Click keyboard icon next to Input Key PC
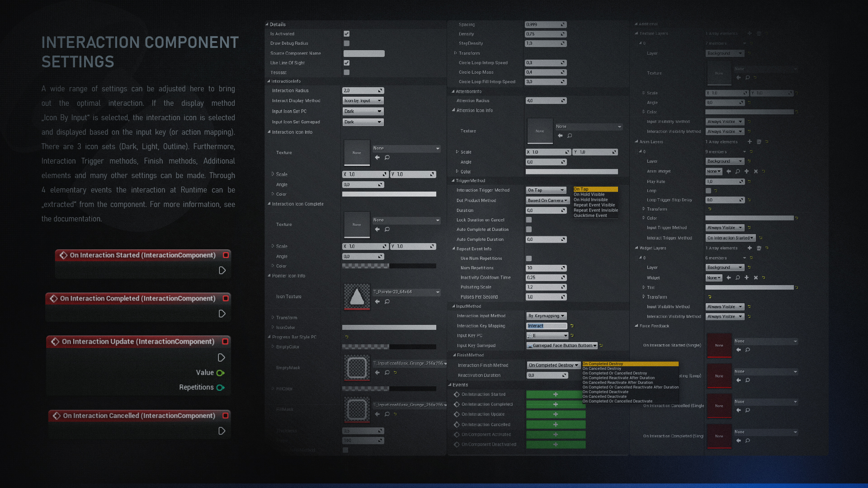Screen dimensions: 868x488 tap(530, 336)
